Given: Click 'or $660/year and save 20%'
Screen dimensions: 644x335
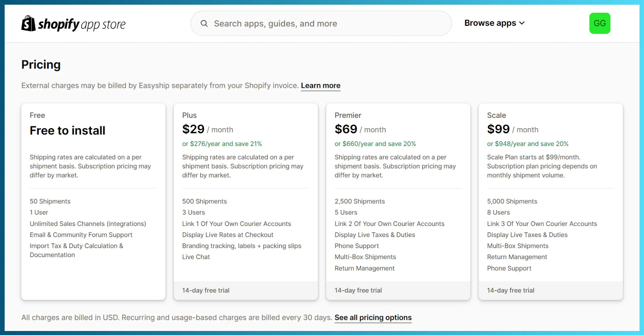Looking at the screenshot, I should 375,144.
